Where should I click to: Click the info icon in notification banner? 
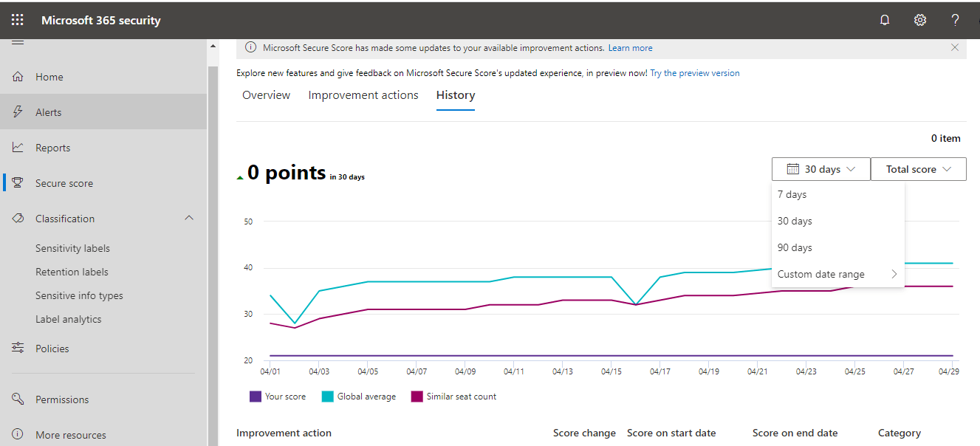(250, 48)
